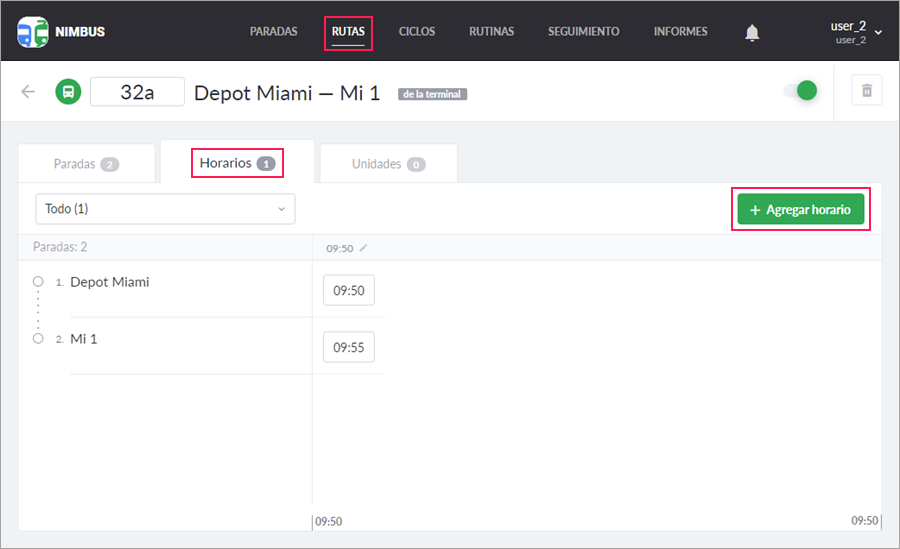900x549 pixels.
Task: Go back with the left arrow
Action: click(x=28, y=91)
